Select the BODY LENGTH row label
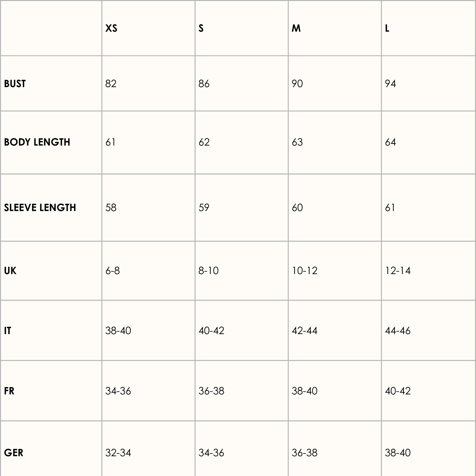This screenshot has height=476, width=476. (37, 142)
